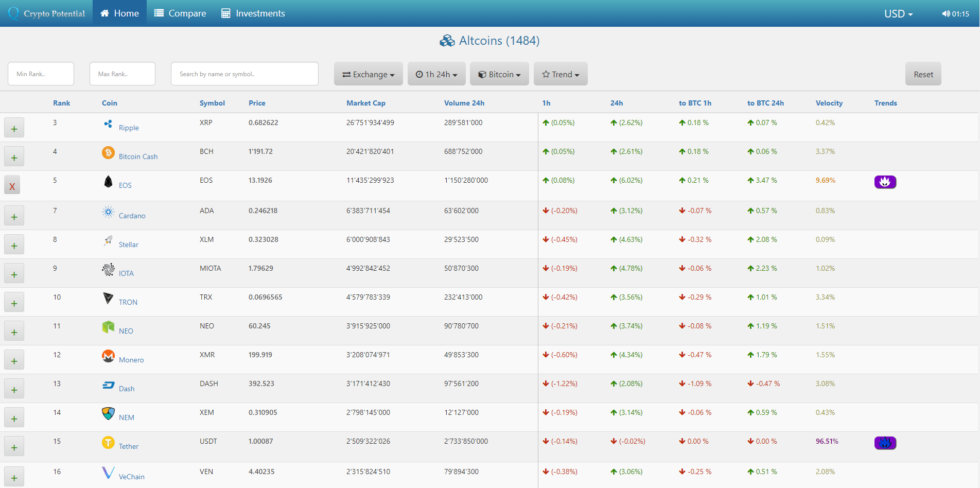Open the Home tab

point(119,13)
